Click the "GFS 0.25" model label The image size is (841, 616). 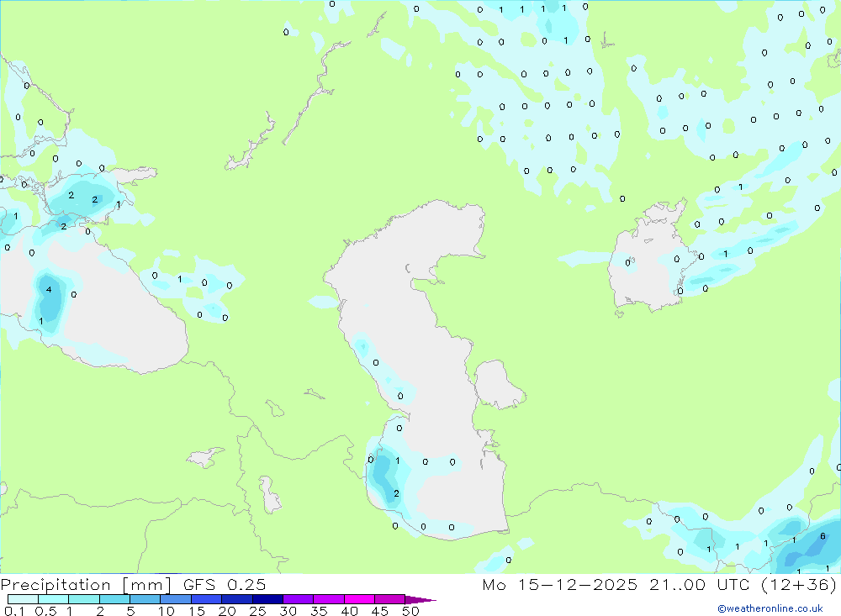225,584
